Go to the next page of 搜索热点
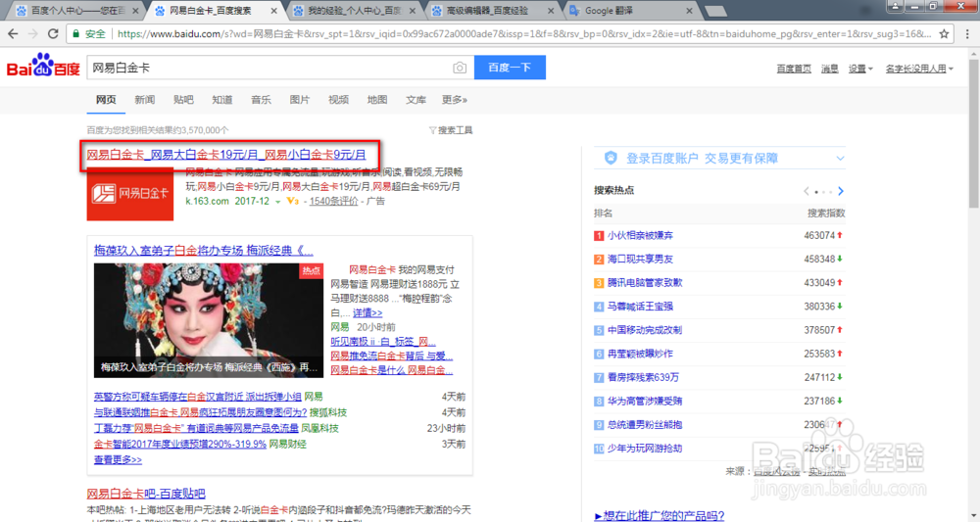Screen dimensions: 980x522 point(841,191)
